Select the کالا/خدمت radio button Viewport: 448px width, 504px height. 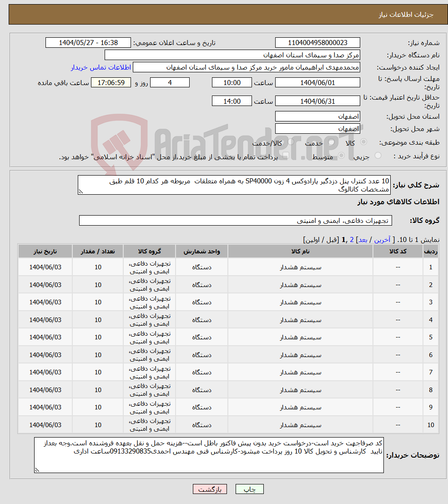click(x=291, y=142)
